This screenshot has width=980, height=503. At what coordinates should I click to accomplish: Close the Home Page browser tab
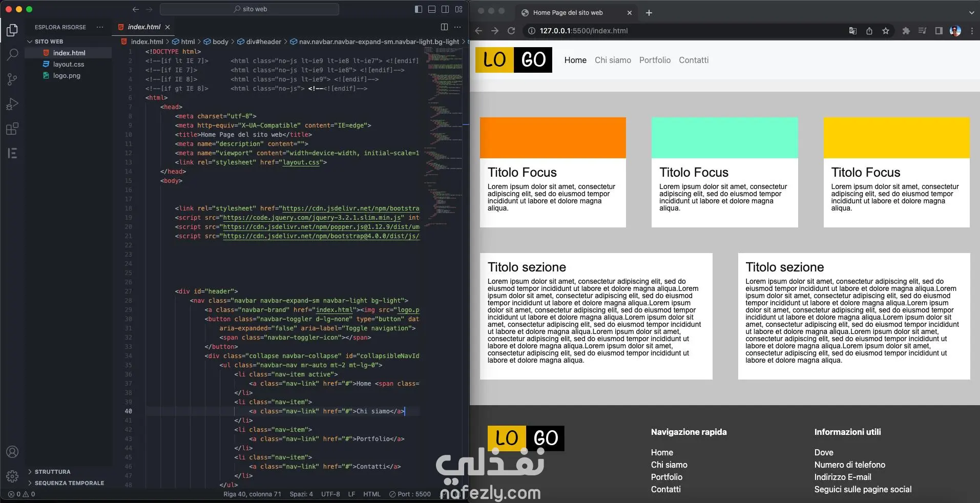point(630,13)
